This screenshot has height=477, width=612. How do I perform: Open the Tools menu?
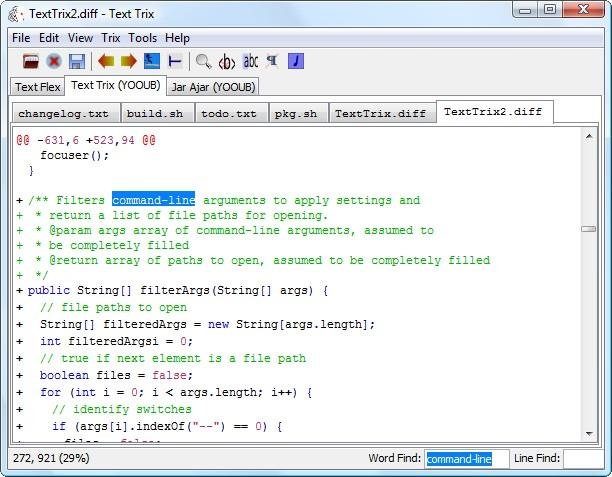[142, 38]
